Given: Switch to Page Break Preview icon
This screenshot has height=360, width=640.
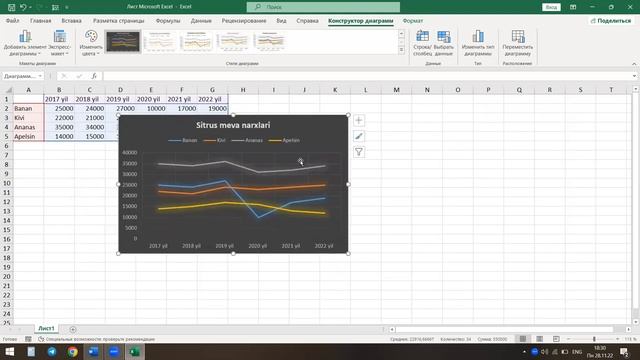Looking at the screenshot, I should [556, 339].
